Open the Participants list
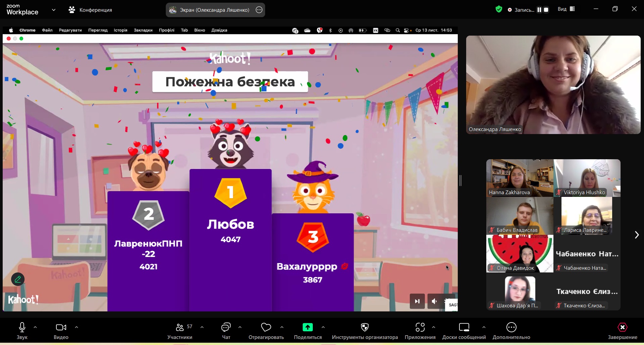Image resolution: width=644 pixels, height=345 pixels. click(x=180, y=327)
